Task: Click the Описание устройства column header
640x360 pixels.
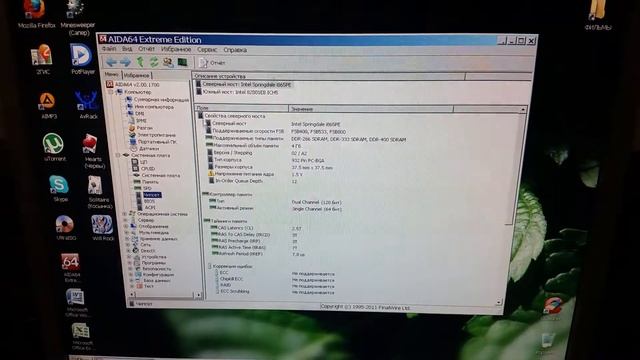Action: pos(328,76)
